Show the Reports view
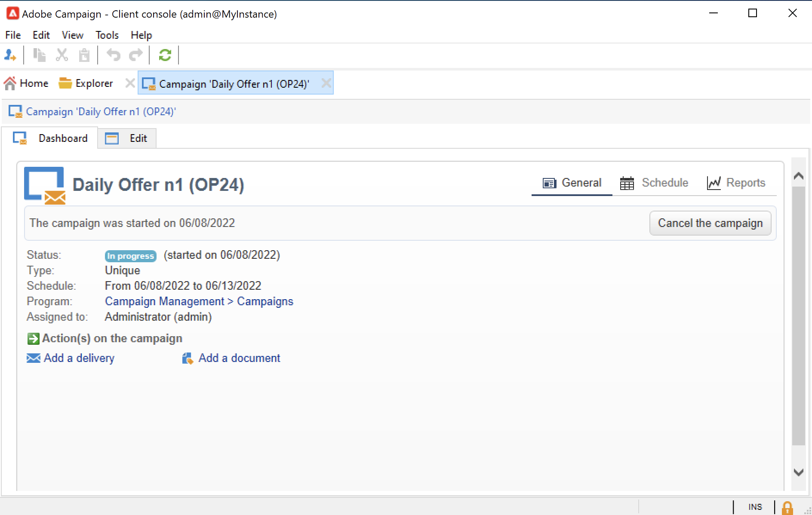The height and width of the screenshot is (515, 812). pos(736,183)
